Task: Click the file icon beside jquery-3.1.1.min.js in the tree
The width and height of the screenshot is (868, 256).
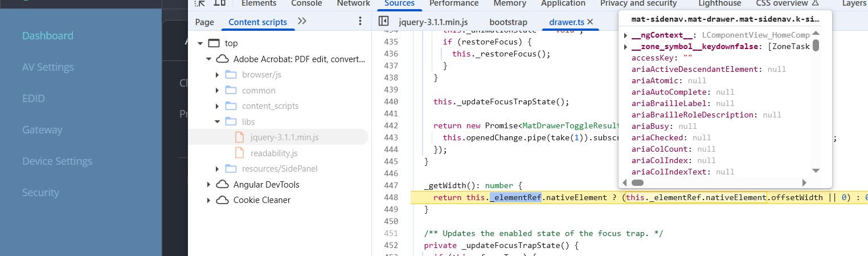Action: tap(239, 137)
